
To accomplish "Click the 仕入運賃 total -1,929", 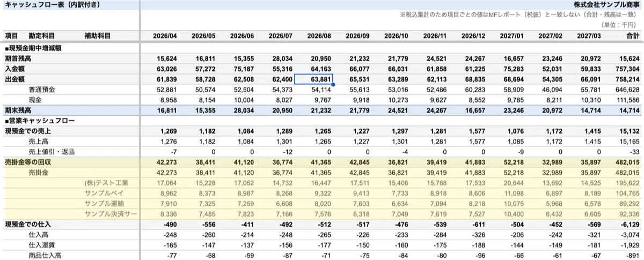I will pos(630,245).
